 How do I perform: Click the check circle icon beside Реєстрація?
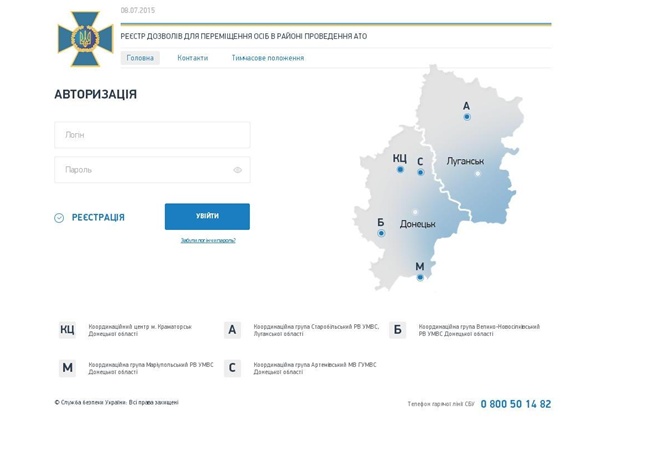pos(59,218)
